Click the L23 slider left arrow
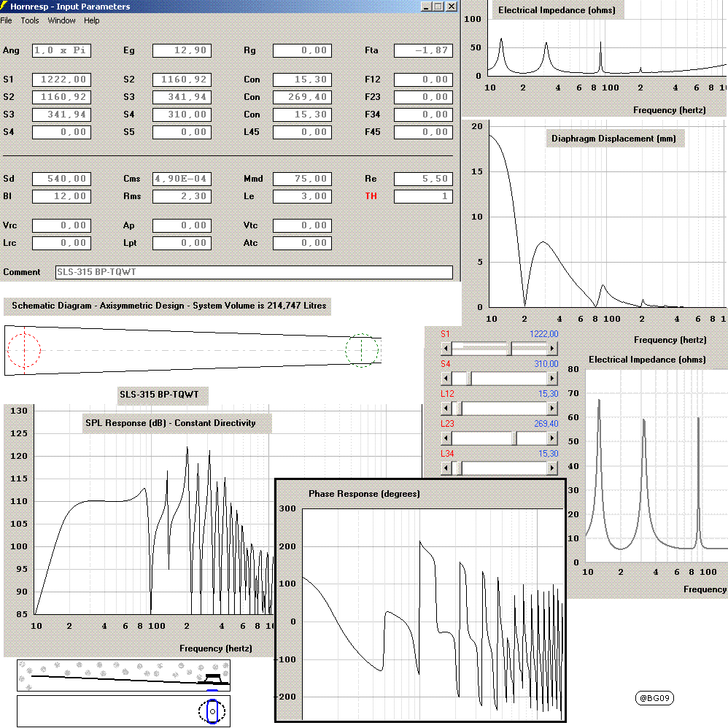Screen dimensions: 728x728 [446, 438]
